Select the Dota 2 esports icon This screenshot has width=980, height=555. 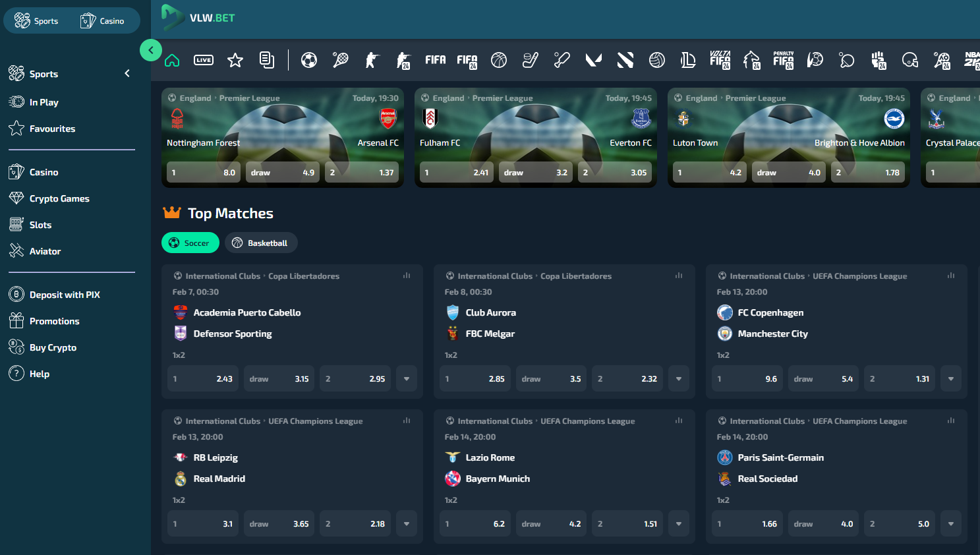(625, 60)
